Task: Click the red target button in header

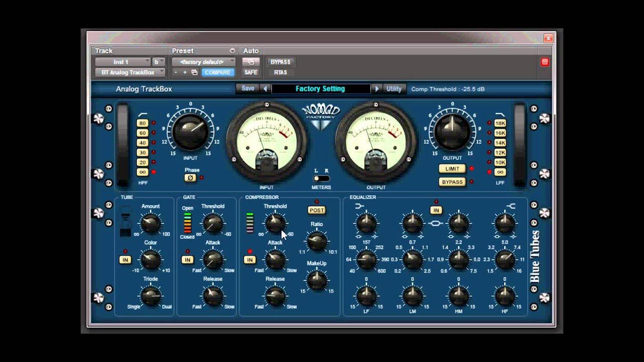Action: (x=544, y=62)
